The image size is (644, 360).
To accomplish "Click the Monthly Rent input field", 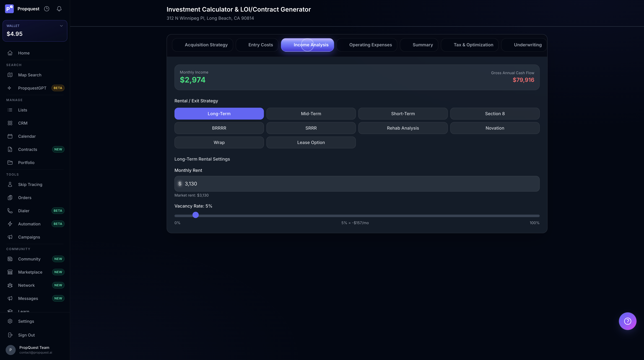I will point(357,184).
